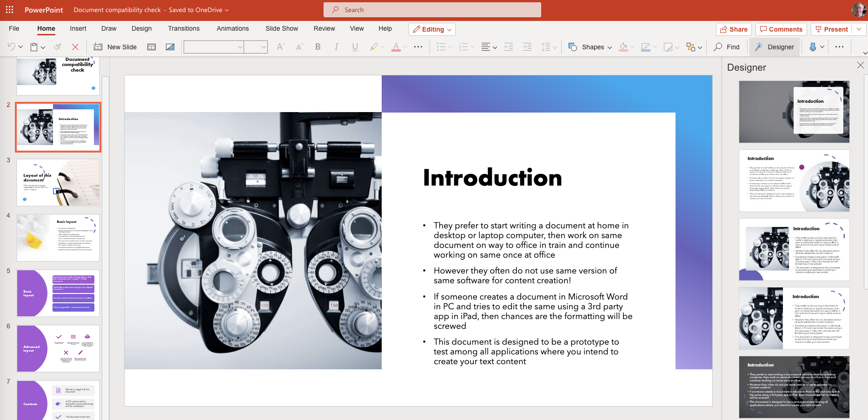Click the Present button
868x420 pixels.
[832, 29]
